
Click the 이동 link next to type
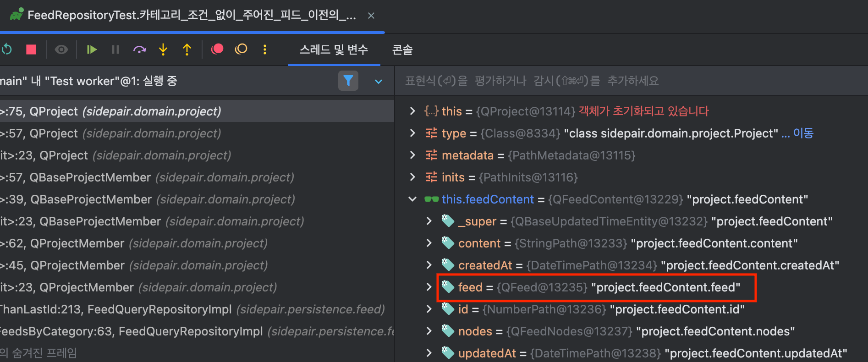(803, 133)
